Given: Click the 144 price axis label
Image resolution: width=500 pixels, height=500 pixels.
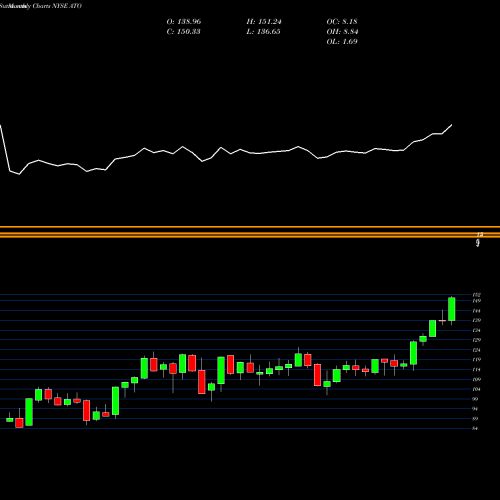Looking at the screenshot, I should pos(477,311).
